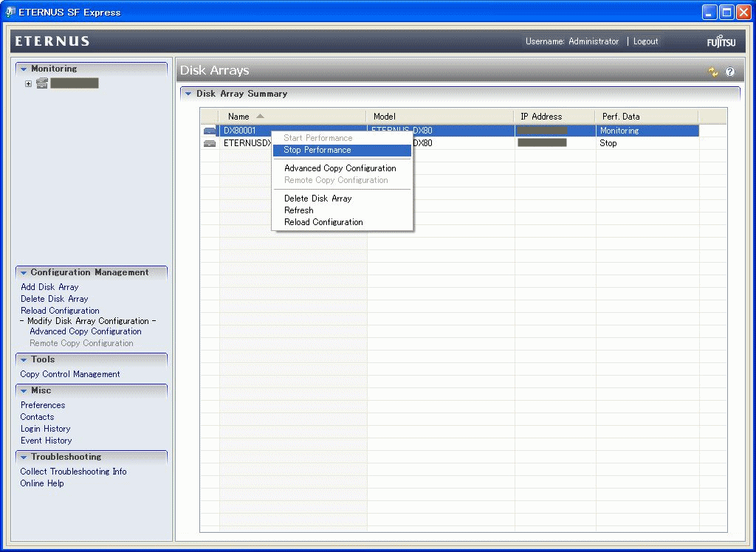Select the DX80001 row name
The height and width of the screenshot is (552, 756).
tap(240, 131)
